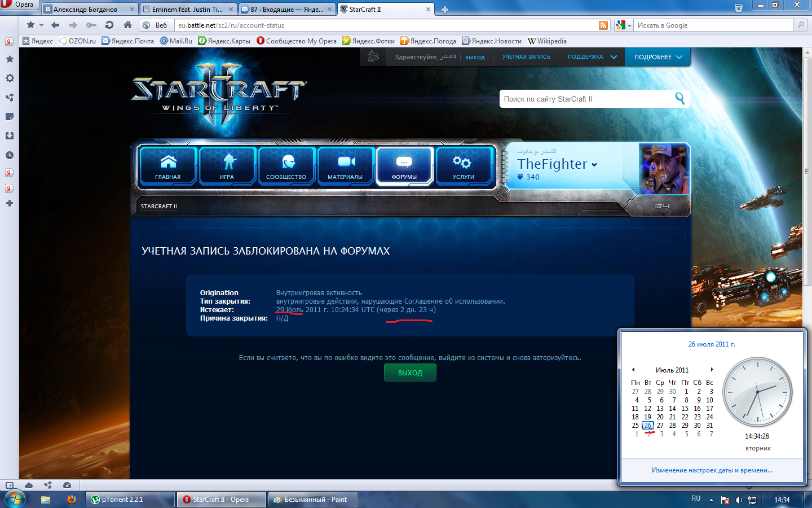The image size is (812, 508).
Task: Show hidden system tray icons
Action: tap(711, 500)
